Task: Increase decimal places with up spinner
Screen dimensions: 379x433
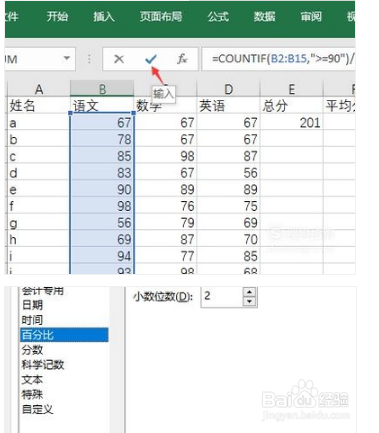Action: click(x=249, y=292)
